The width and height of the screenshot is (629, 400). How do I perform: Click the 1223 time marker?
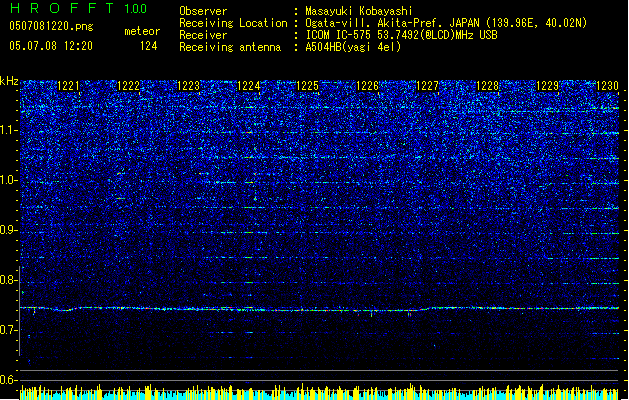click(x=188, y=86)
